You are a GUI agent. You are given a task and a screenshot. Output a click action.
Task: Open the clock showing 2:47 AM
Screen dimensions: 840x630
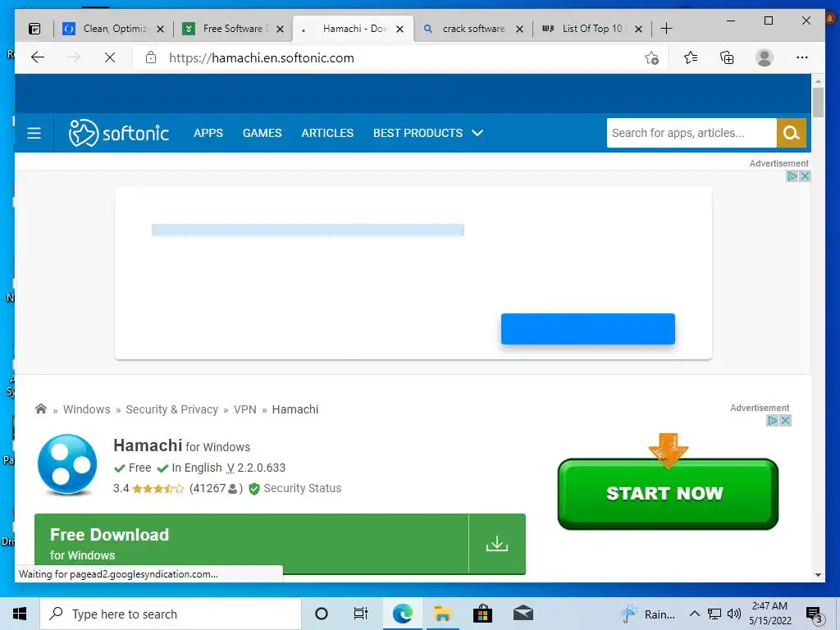(769, 614)
